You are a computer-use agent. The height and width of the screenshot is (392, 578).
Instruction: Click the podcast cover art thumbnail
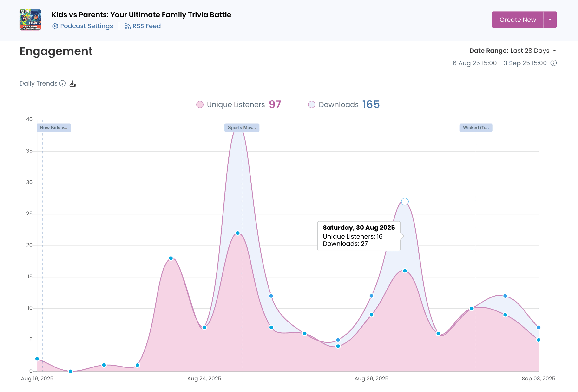(x=30, y=20)
